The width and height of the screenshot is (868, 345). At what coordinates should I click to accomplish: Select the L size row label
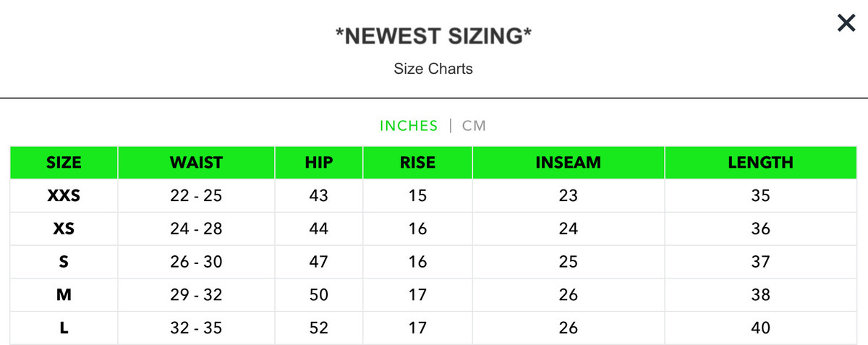click(x=64, y=328)
